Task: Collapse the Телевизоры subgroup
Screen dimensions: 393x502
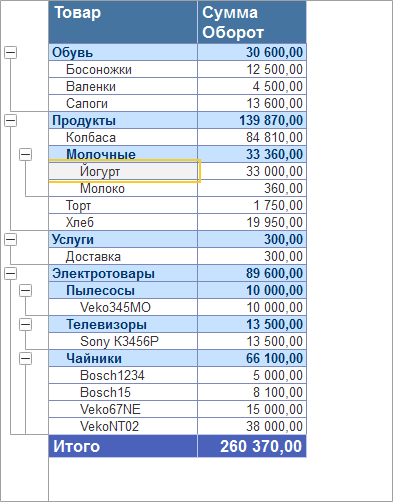Action: coord(25,325)
